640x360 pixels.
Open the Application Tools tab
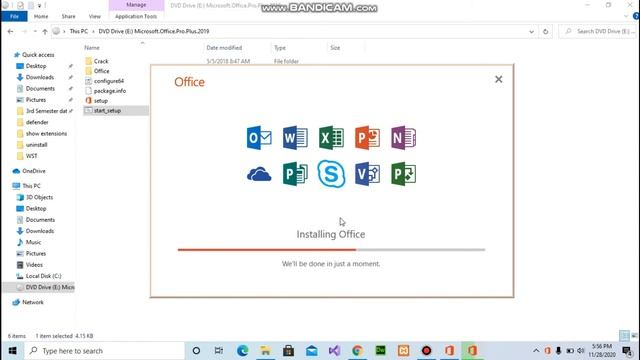point(136,16)
